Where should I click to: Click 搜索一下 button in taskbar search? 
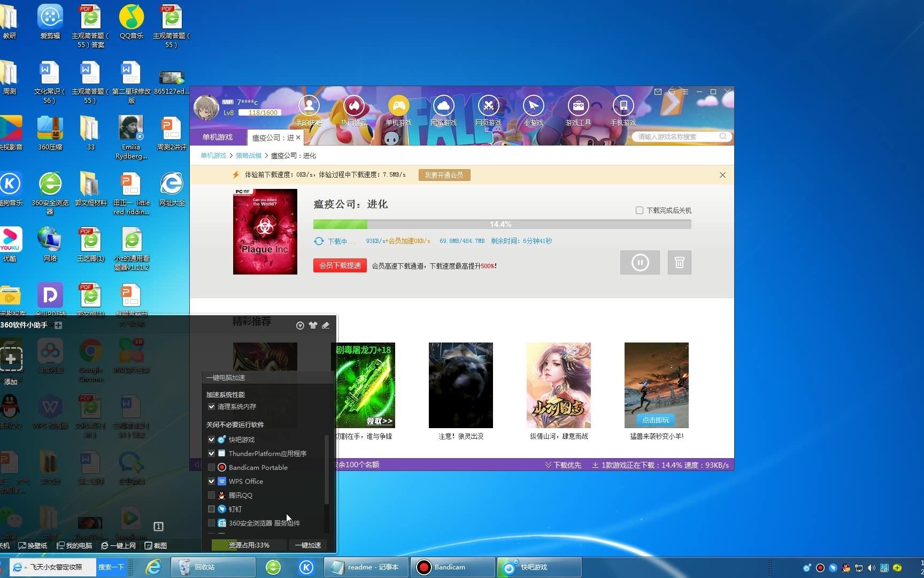pyautogui.click(x=111, y=567)
